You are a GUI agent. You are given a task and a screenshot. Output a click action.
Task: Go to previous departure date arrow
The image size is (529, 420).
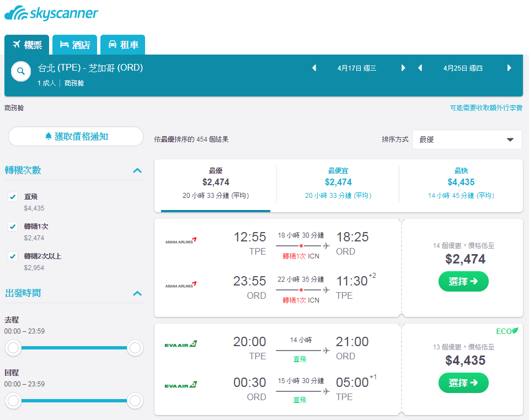coord(314,68)
